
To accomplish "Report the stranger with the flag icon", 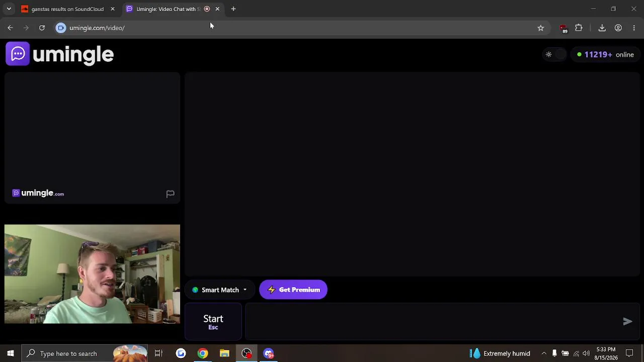I will 170,194.
